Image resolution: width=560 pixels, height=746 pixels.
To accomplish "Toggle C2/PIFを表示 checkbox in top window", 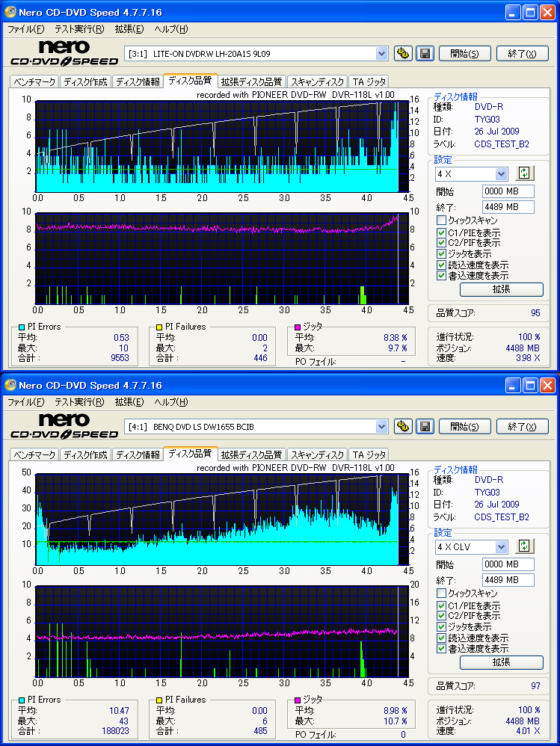I will coord(441,243).
